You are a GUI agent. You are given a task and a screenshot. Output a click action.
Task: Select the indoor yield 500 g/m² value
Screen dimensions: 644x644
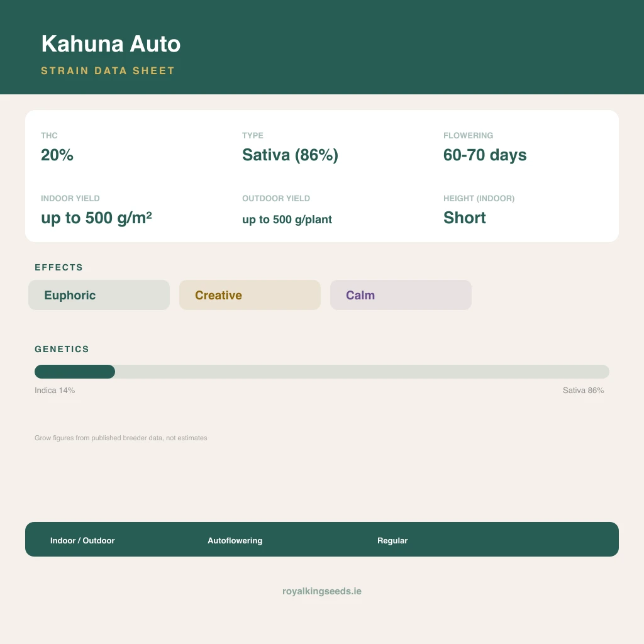(96, 218)
